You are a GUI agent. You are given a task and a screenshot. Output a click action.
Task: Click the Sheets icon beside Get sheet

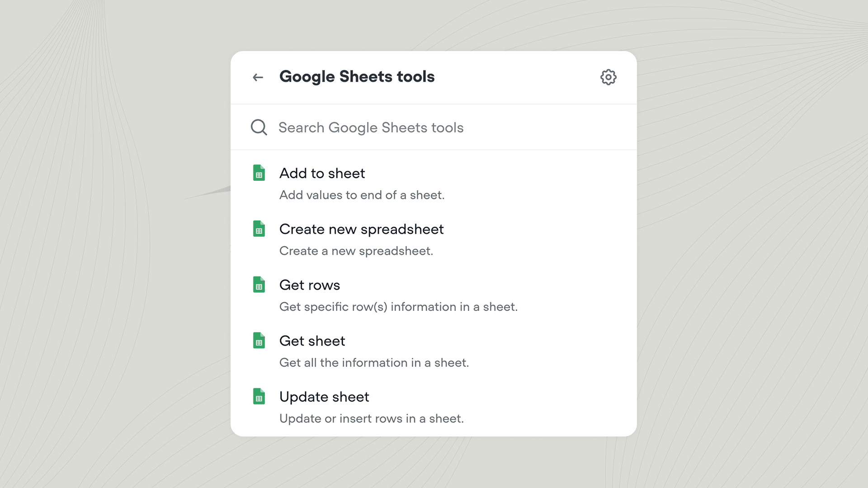click(259, 340)
